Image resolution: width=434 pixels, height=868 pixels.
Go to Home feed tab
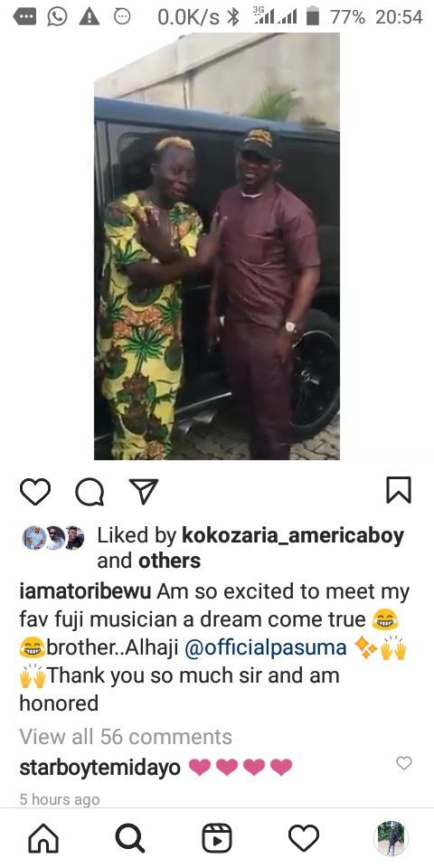[43, 839]
